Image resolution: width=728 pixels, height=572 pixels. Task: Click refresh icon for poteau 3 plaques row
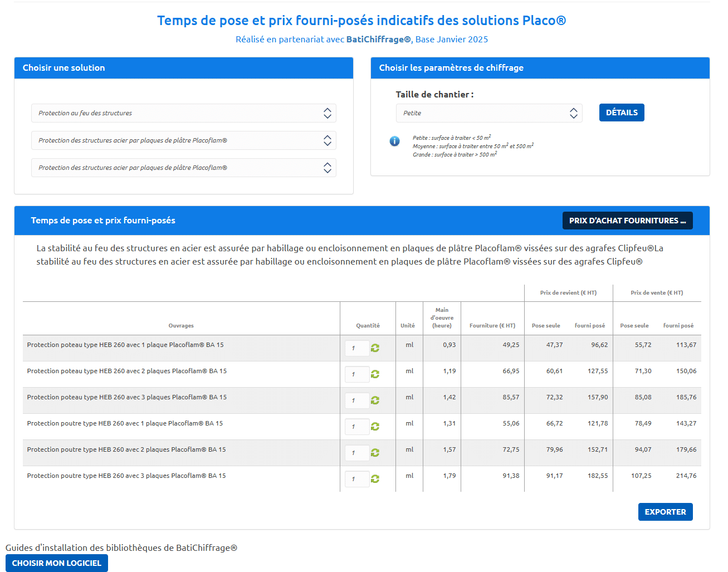click(x=375, y=400)
